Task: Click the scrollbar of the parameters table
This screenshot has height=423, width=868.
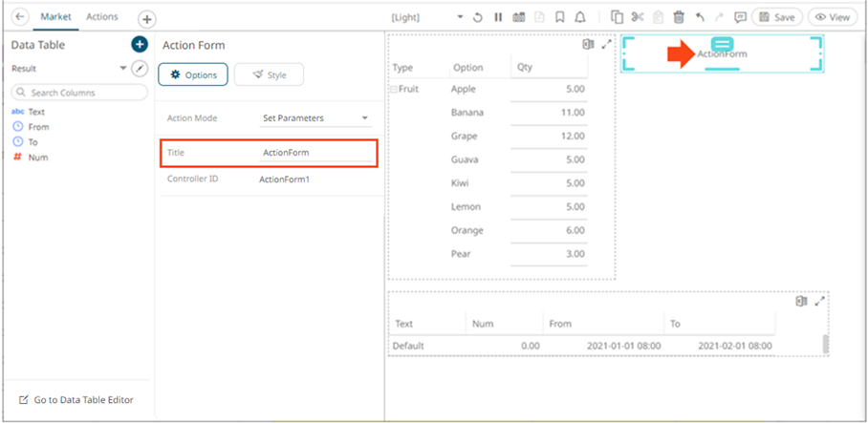Action: point(825,344)
